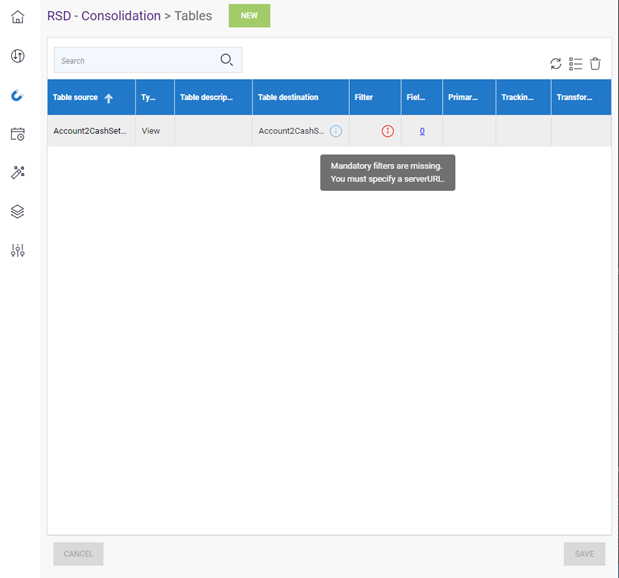
Task: Click the red filter warning icon
Action: (388, 131)
